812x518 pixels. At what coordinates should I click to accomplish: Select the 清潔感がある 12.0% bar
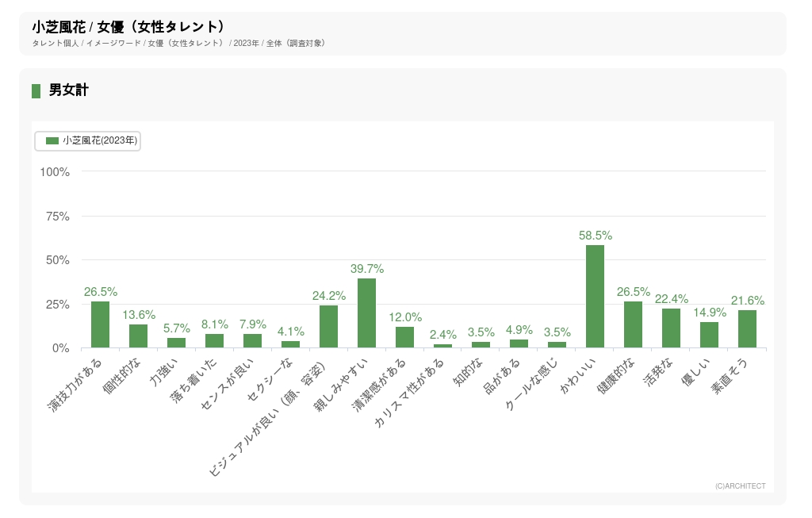click(404, 337)
